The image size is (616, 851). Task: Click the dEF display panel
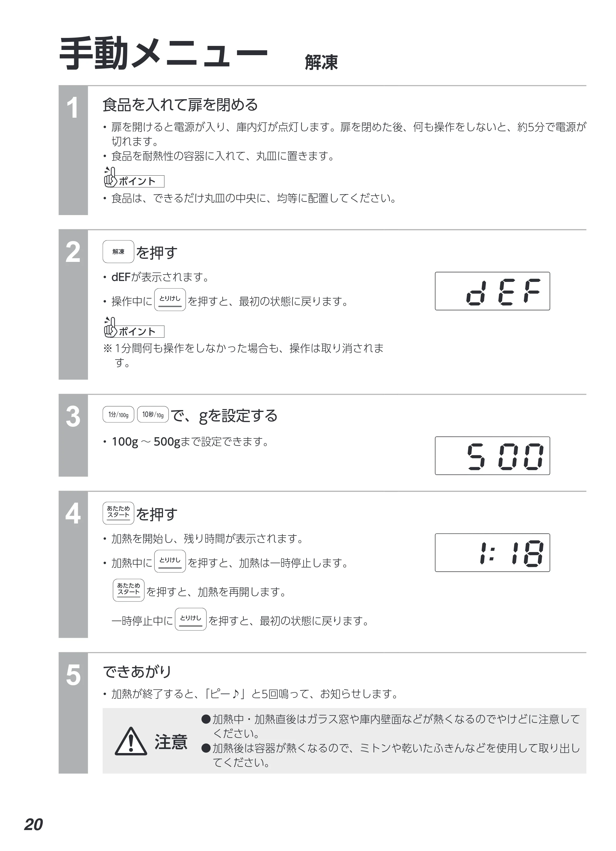click(x=492, y=291)
